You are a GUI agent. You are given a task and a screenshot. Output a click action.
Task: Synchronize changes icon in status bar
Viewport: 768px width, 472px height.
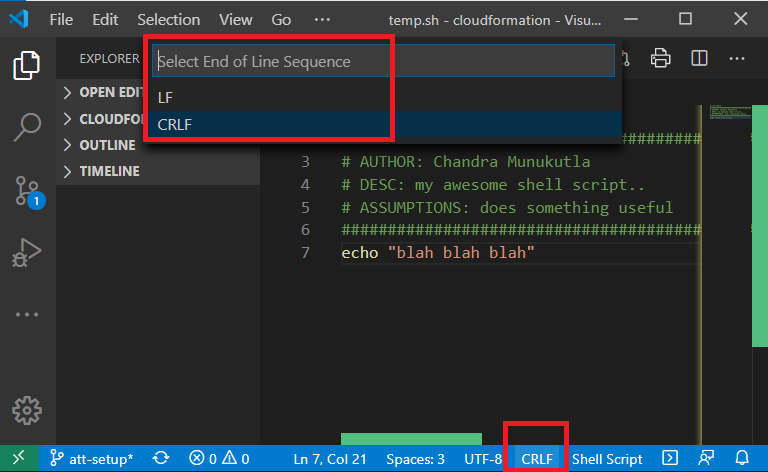pyautogui.click(x=161, y=458)
